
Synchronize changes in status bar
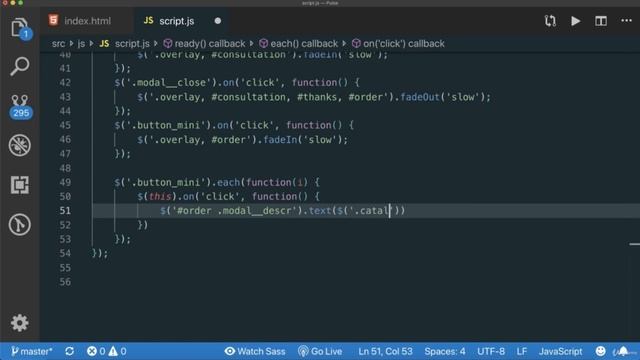click(69, 351)
